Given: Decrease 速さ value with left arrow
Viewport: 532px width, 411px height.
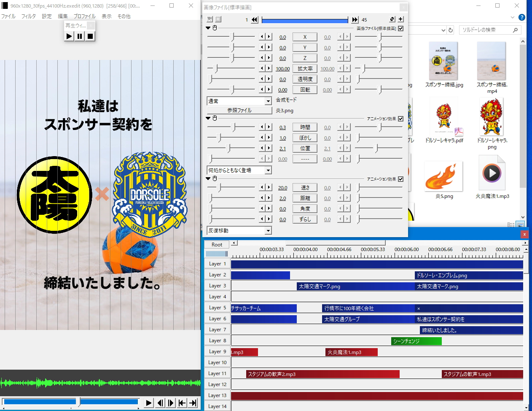Looking at the screenshot, I should click(x=262, y=187).
